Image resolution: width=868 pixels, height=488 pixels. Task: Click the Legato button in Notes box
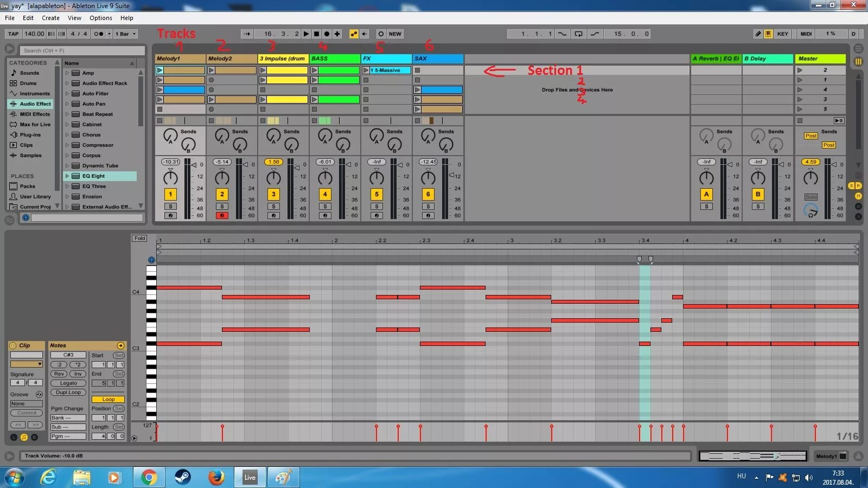click(x=68, y=383)
